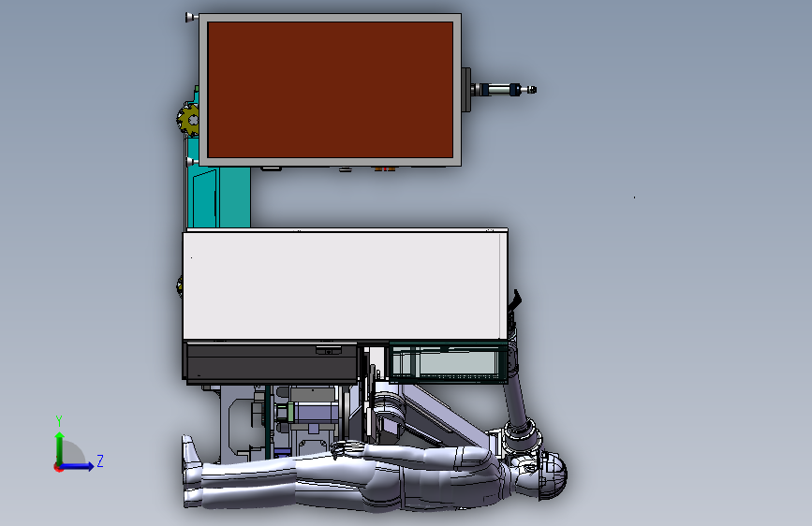Select the yellow sprocket gear beside the brown panel
The image size is (812, 526).
(188, 120)
